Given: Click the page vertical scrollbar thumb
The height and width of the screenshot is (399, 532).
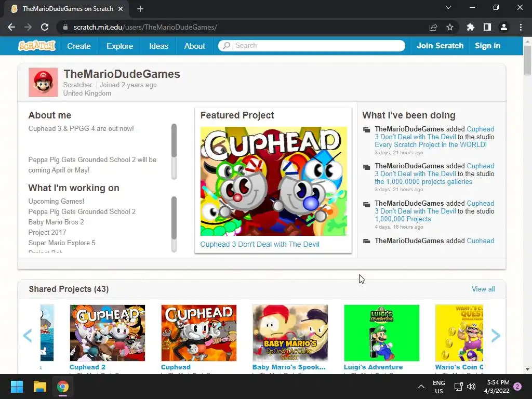Looking at the screenshot, I should click(x=527, y=60).
